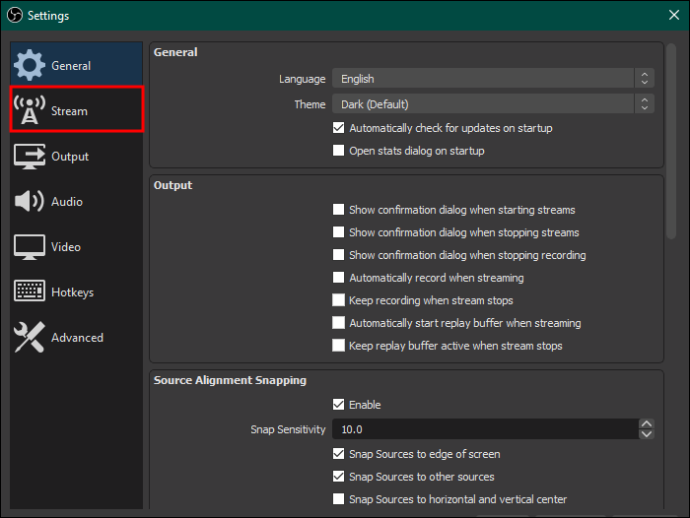Click the Audio speaker icon
The width and height of the screenshot is (690, 518).
pyautogui.click(x=29, y=201)
